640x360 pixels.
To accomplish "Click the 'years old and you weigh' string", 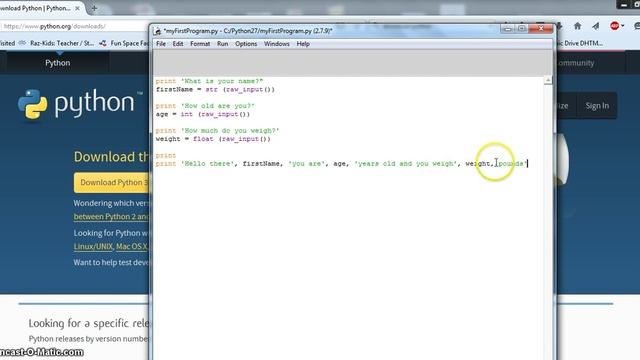I will point(406,164).
